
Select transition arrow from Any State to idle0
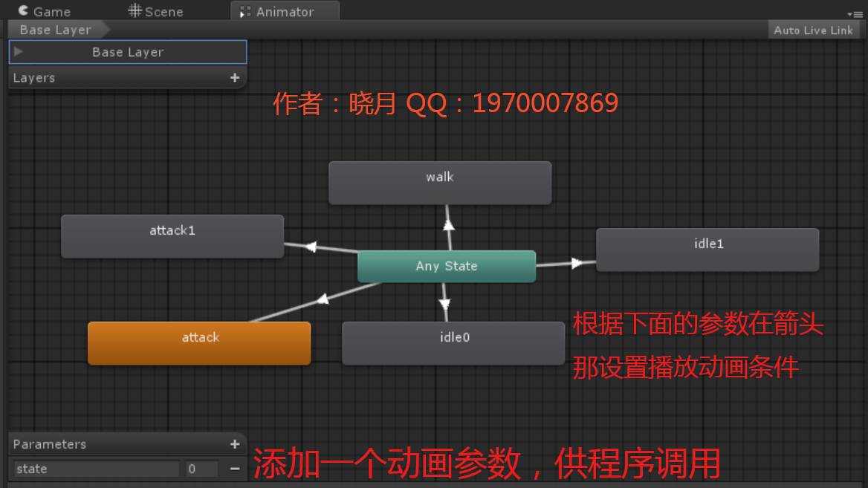click(x=444, y=303)
